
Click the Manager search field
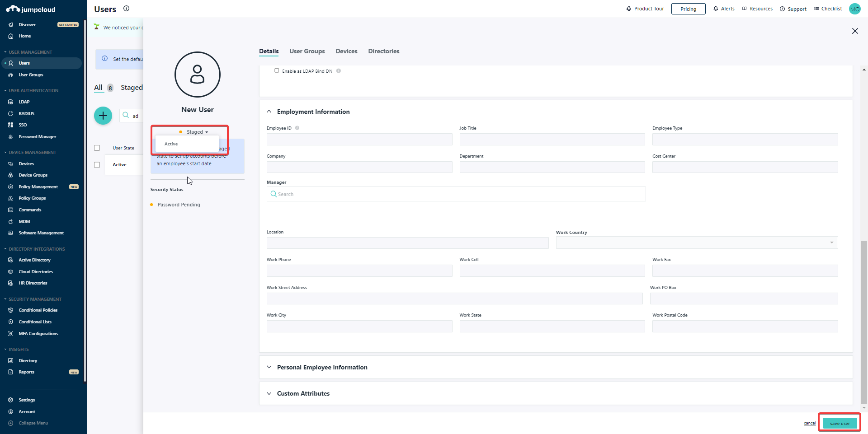click(x=456, y=194)
